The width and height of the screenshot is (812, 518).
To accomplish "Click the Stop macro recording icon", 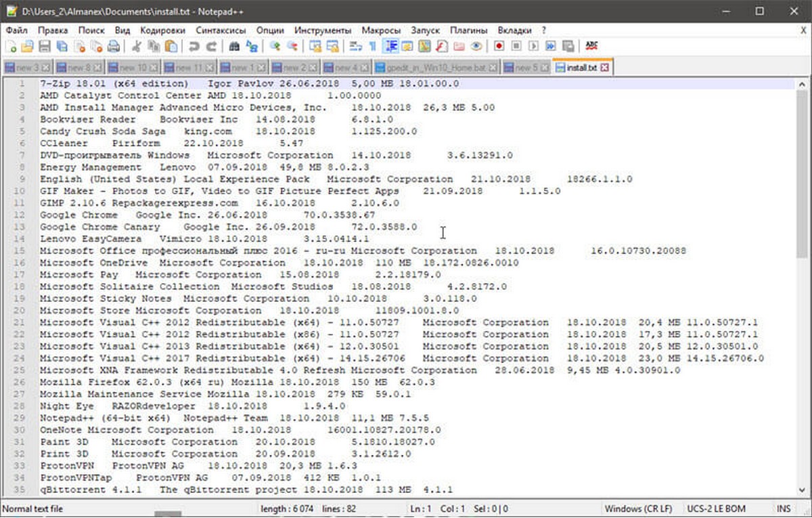I will [516, 46].
